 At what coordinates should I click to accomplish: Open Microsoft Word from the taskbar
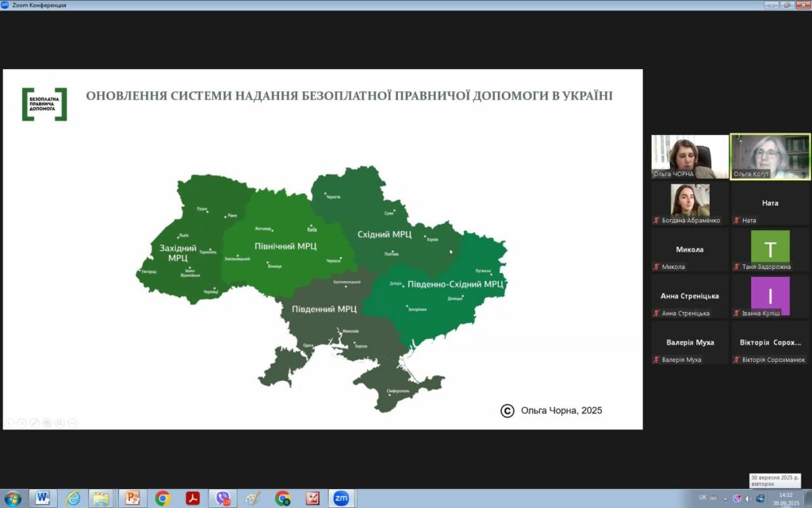tap(42, 498)
